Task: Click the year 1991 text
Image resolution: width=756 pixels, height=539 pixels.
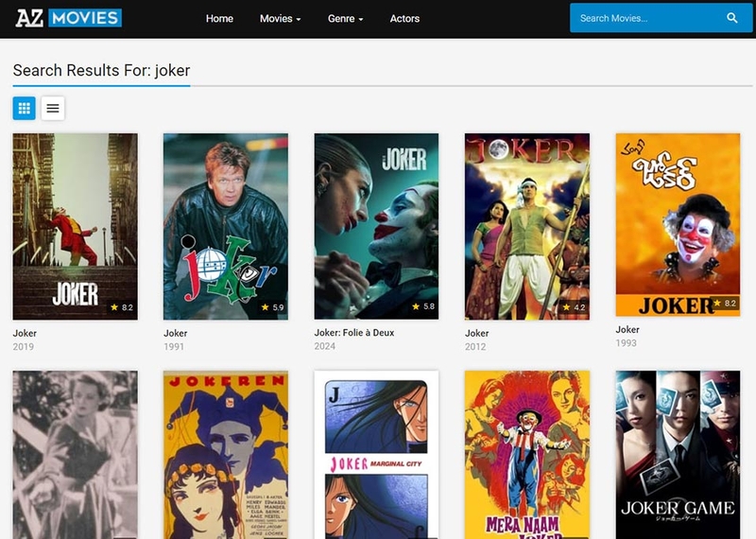Action: [174, 346]
